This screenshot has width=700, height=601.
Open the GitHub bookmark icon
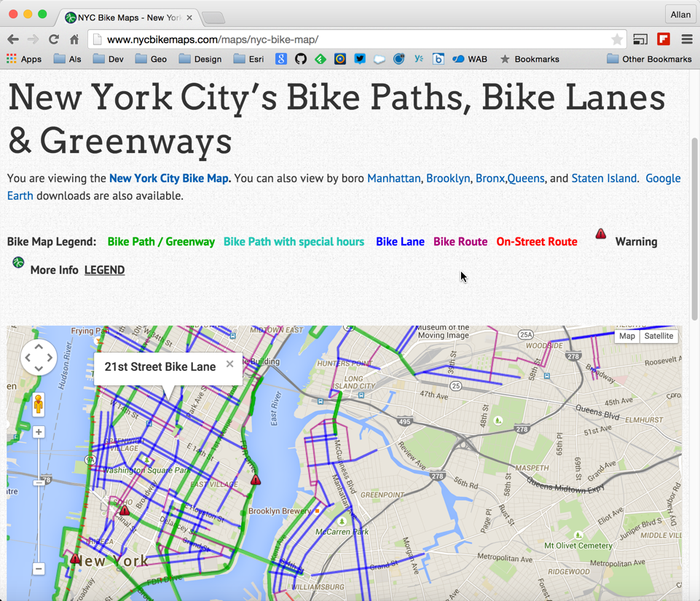tap(301, 59)
